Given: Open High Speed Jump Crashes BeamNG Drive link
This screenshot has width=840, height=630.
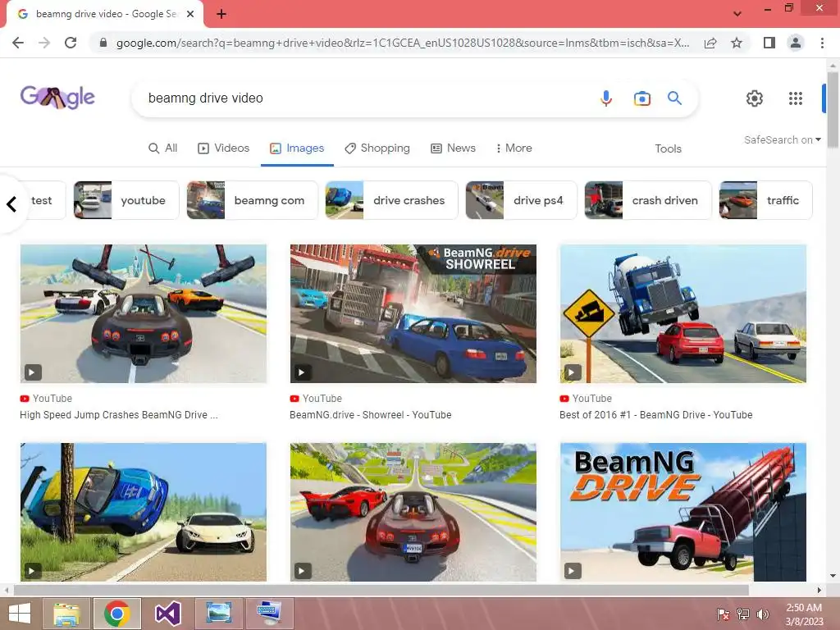Looking at the screenshot, I should coord(119,414).
